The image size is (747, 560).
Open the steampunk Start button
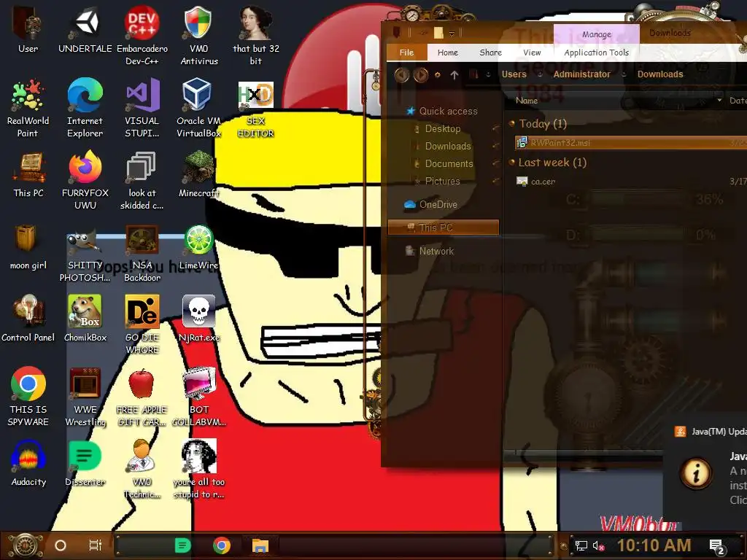26,545
